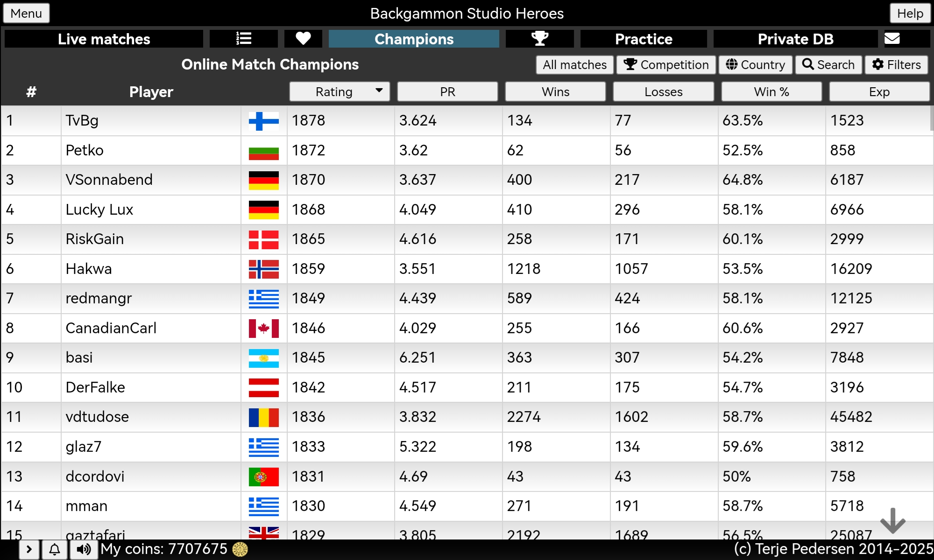934x560 pixels.
Task: Open the Menu button
Action: 26,13
